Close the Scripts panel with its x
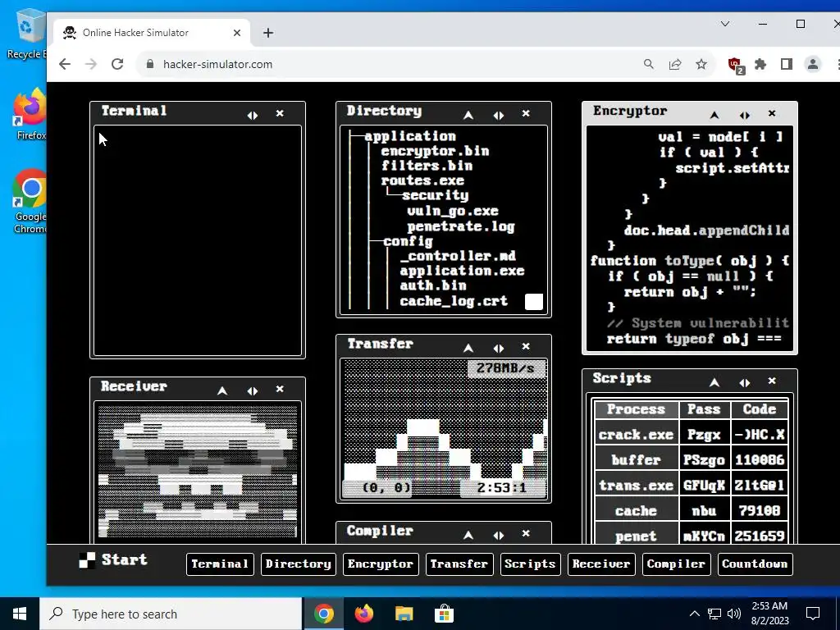 pos(771,381)
